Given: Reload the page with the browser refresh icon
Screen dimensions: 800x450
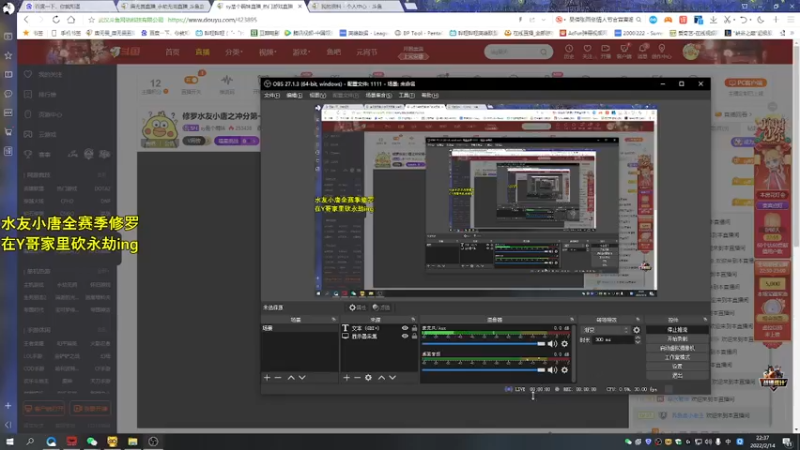Looking at the screenshot, I should [x=56, y=20].
